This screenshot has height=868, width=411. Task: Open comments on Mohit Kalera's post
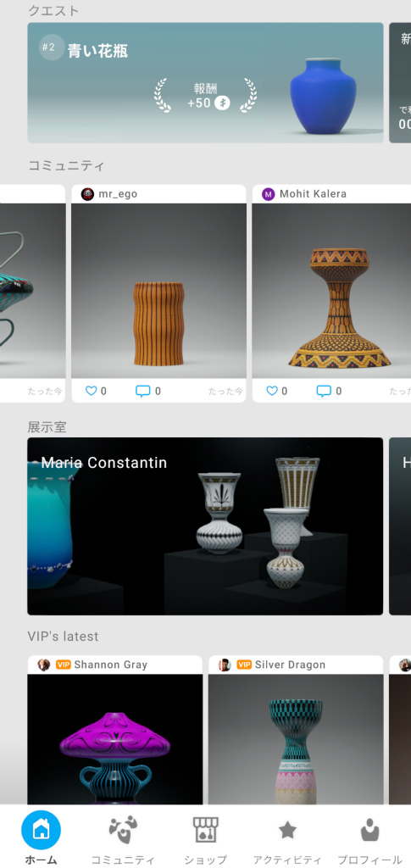pyautogui.click(x=324, y=392)
